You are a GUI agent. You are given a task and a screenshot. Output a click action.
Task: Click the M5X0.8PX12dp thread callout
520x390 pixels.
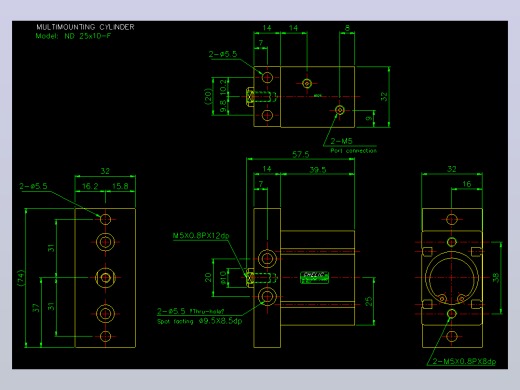(201, 236)
